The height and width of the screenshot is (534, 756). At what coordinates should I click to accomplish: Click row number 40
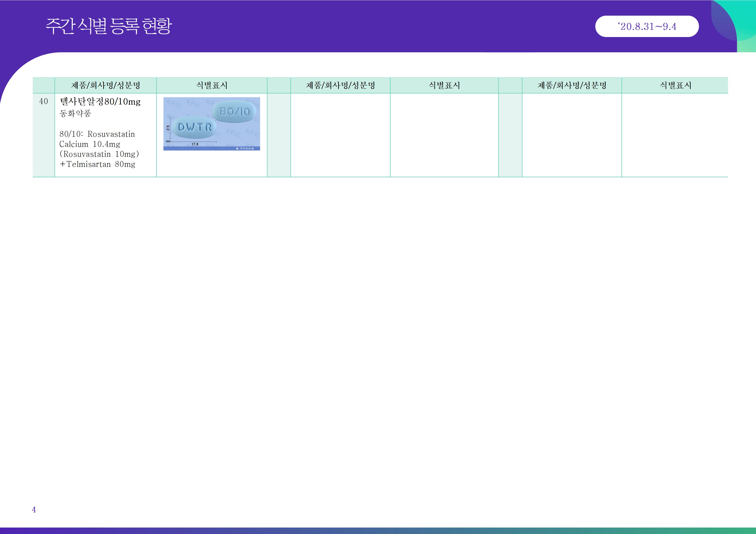[44, 101]
